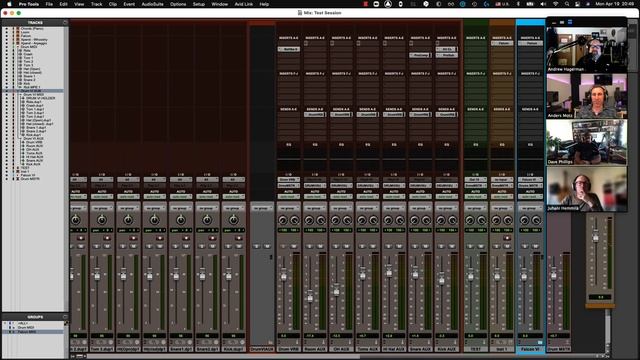Open automation mode selector on Kick.dup1 channel

click(233, 197)
